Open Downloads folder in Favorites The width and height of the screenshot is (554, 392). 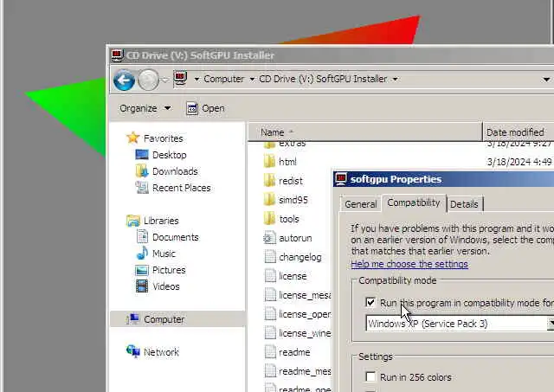click(x=167, y=171)
